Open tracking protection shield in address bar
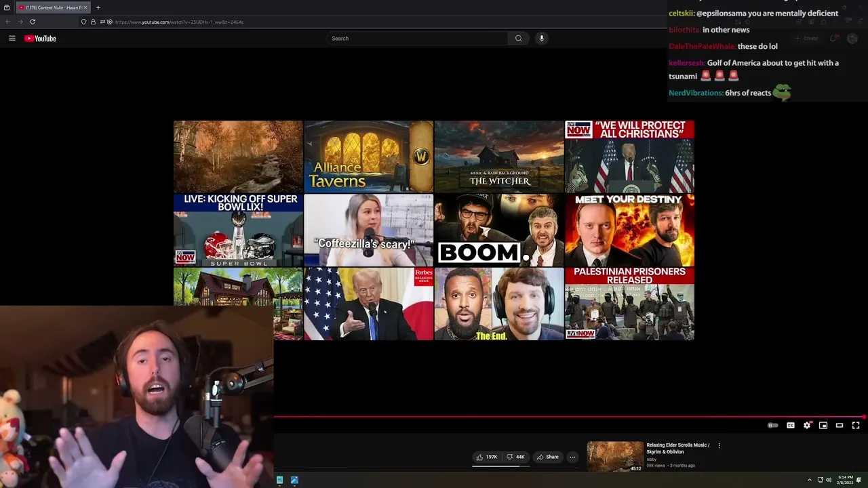This screenshot has height=488, width=868. pyautogui.click(x=84, y=22)
